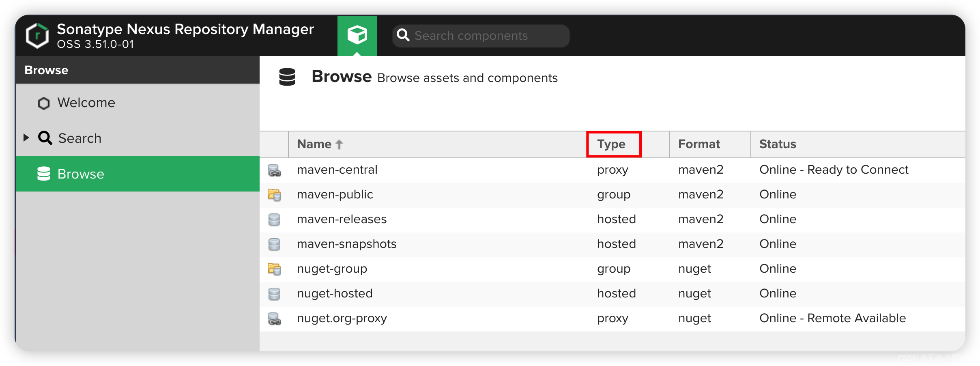Click the nuget-group folder icon
The image size is (980, 366).
tap(274, 269)
